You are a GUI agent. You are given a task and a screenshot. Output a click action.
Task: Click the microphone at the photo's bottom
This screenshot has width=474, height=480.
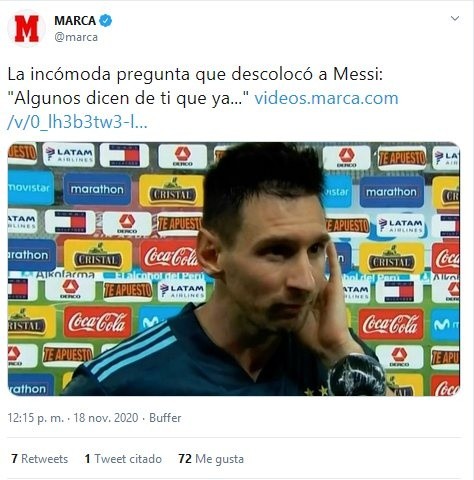click(357, 375)
